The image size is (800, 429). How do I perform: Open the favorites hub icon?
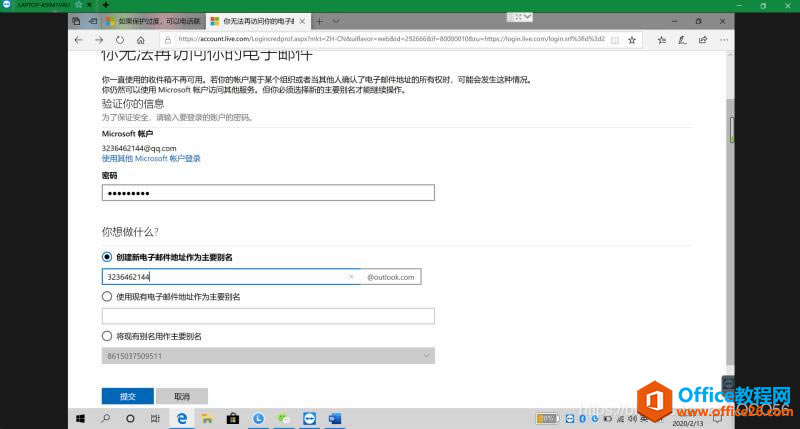point(662,40)
